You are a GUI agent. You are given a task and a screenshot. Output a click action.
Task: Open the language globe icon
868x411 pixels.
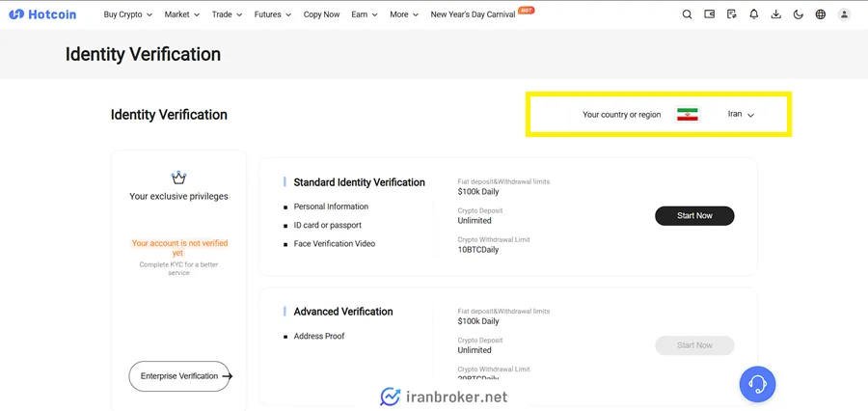click(x=821, y=14)
